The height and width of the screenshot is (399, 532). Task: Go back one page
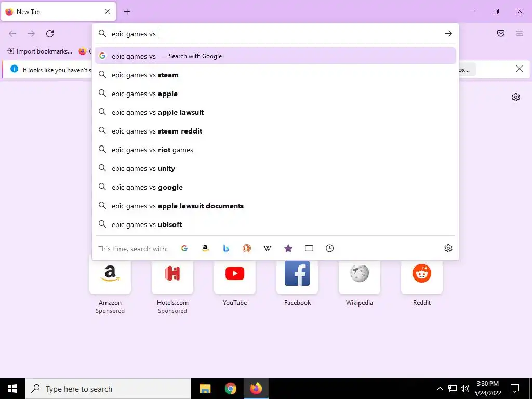coord(12,34)
